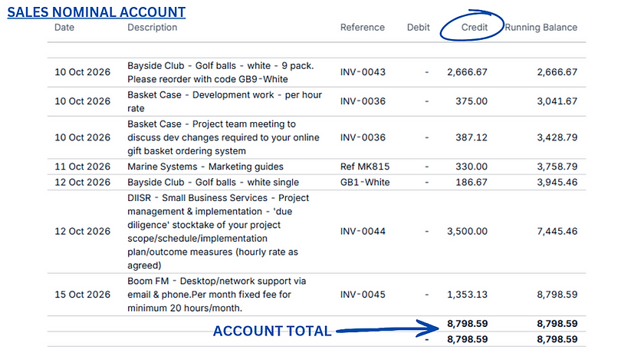This screenshot has height=363, width=644.
Task: Click running balance 3,758.79
Action: pos(557,167)
